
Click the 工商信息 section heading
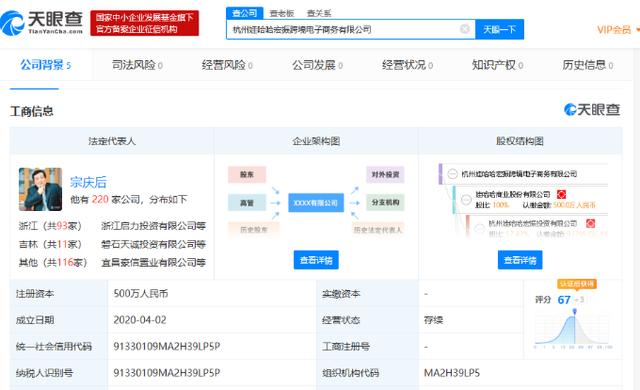32,111
